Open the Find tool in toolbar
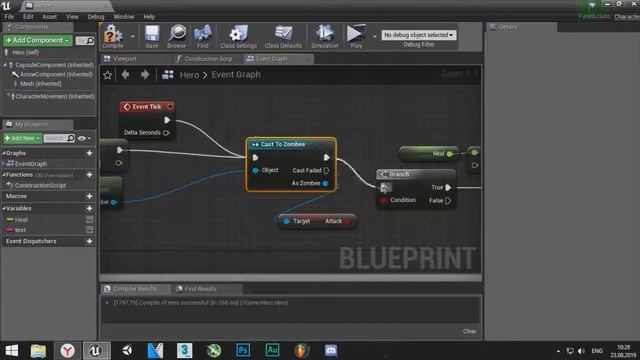 203,36
